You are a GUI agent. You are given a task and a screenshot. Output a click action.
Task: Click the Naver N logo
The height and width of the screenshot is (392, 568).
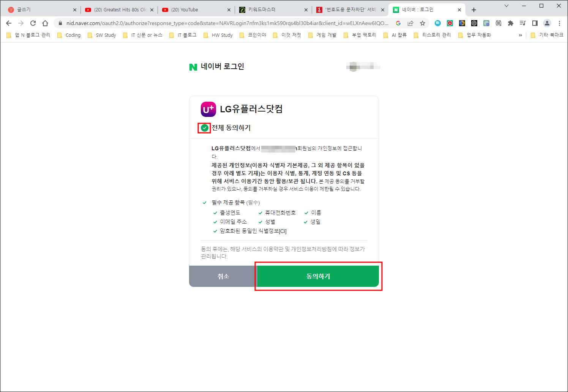(193, 67)
